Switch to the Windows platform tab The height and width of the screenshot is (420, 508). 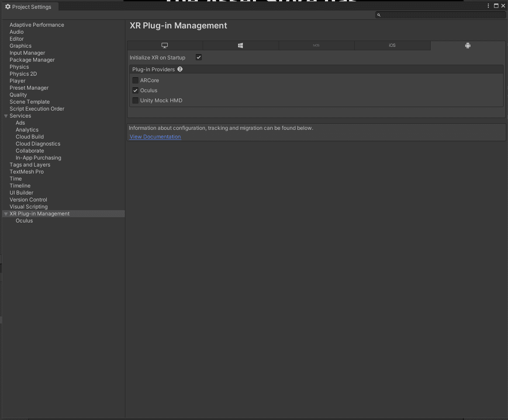point(240,45)
